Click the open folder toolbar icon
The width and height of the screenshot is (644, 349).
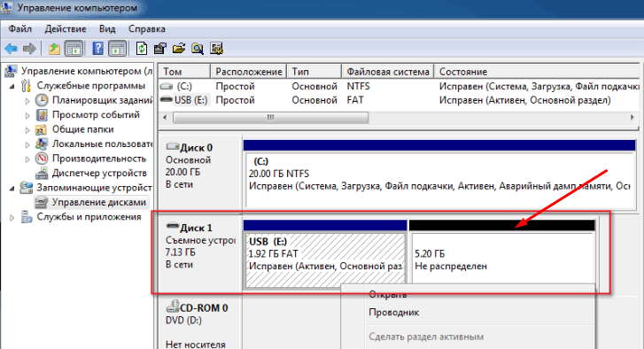click(x=179, y=49)
